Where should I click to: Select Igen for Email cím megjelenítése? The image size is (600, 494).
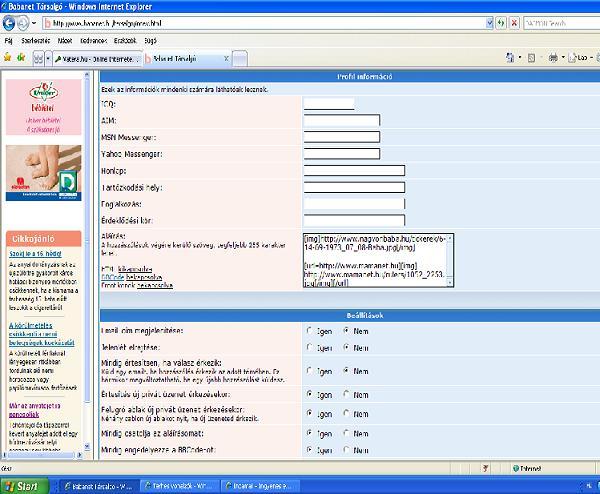tap(311, 330)
